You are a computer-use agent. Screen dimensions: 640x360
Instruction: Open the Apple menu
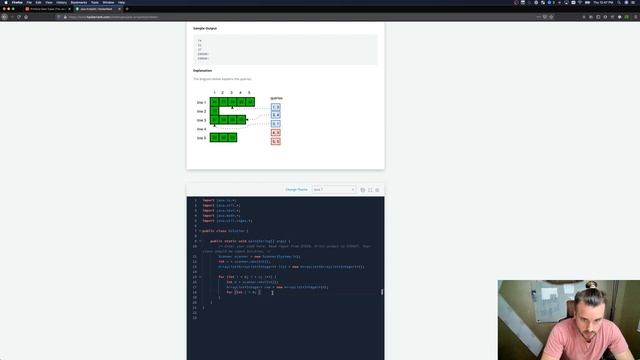[x=6, y=2]
